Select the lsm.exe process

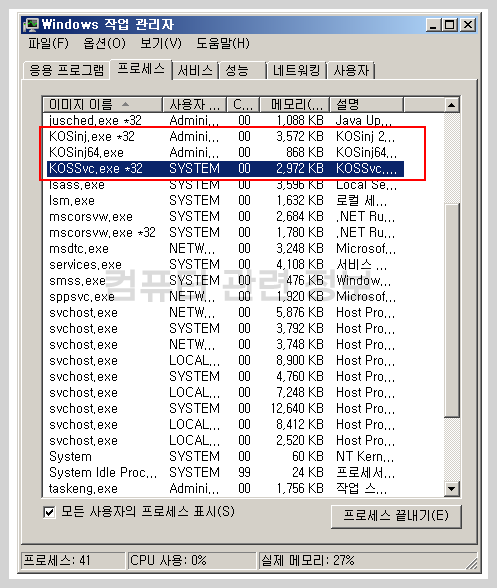point(225,201)
